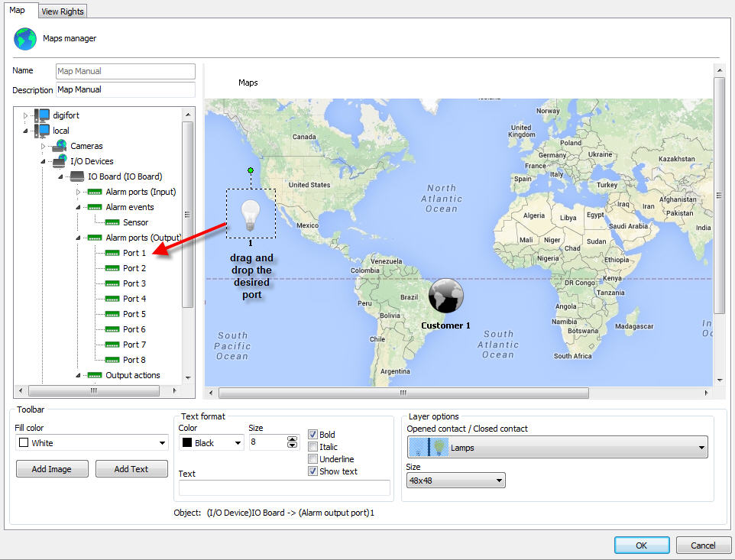
Task: Click the tree vertical scrollbar thumb
Action: tap(187, 215)
